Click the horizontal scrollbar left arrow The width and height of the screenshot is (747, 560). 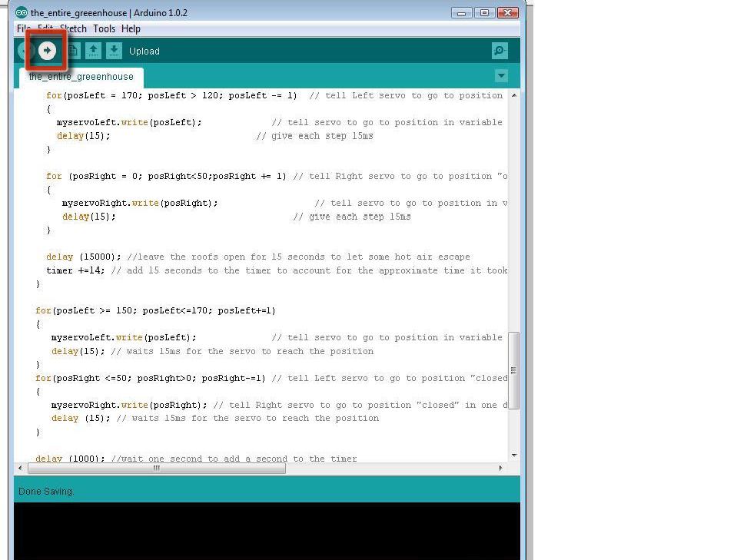point(20,468)
